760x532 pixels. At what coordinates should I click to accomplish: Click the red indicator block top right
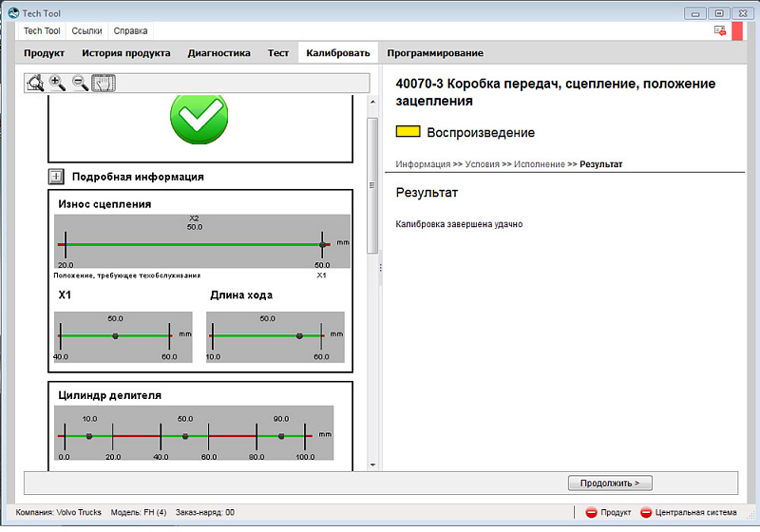pos(737,31)
